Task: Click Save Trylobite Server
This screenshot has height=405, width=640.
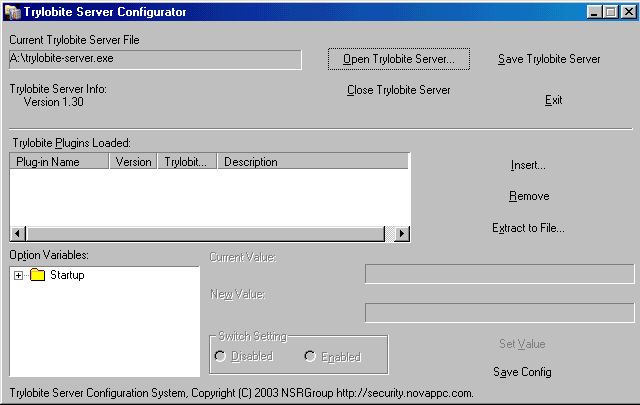Action: (549, 59)
